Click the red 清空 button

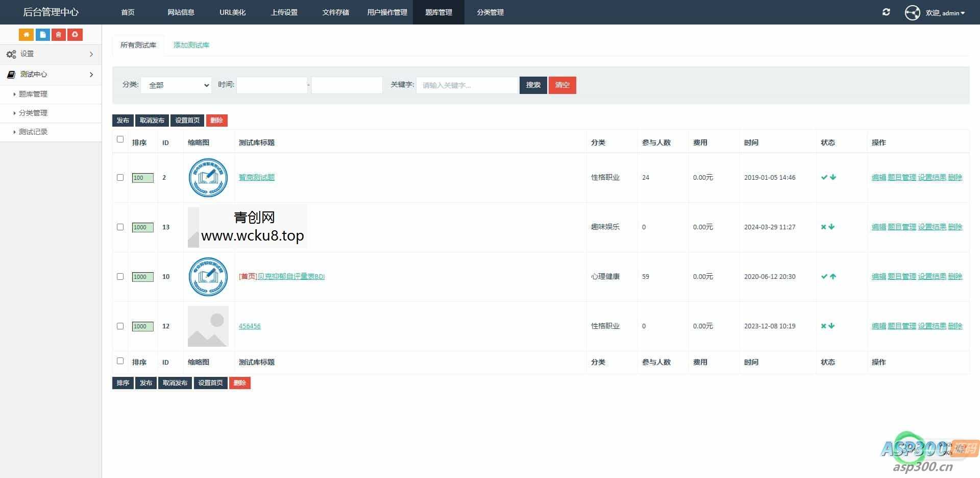coord(562,85)
